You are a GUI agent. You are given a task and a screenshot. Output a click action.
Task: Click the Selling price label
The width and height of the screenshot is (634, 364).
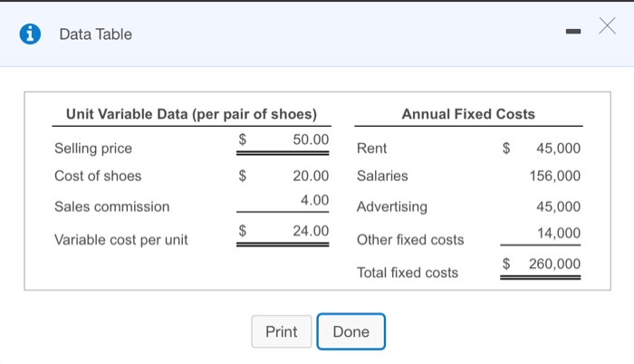click(x=93, y=148)
